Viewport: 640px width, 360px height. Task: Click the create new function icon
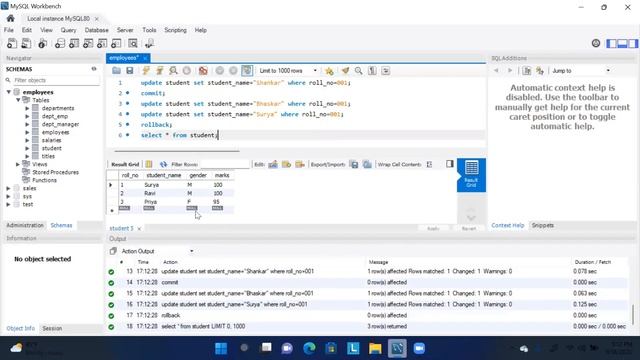116,43
